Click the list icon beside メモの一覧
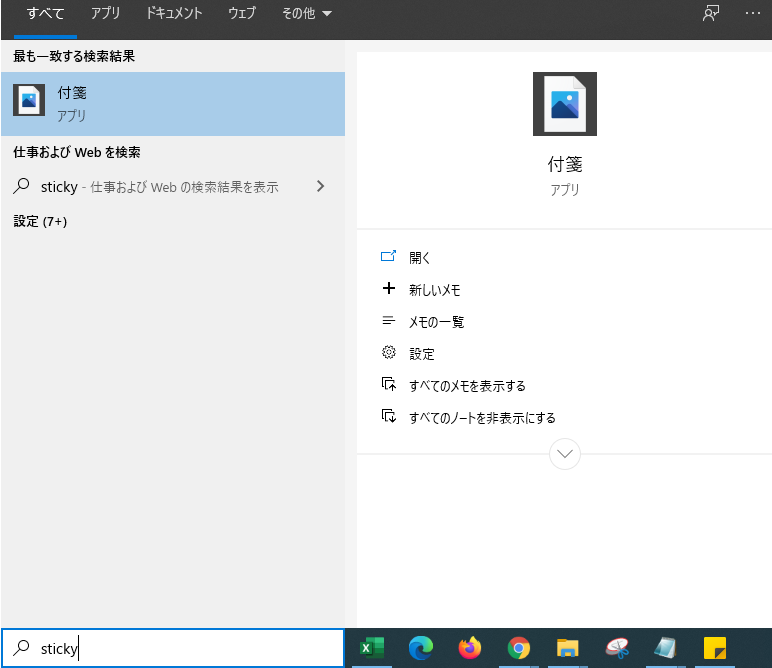Screen dimensions: 772x668 pyautogui.click(x=388, y=321)
